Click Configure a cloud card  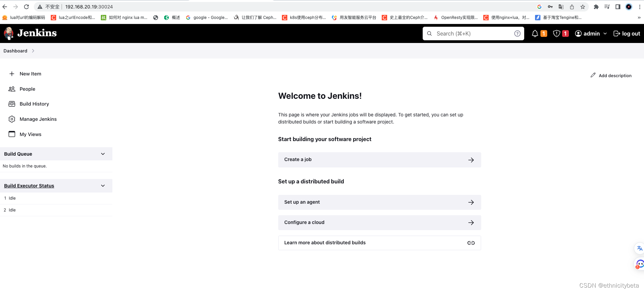(x=379, y=223)
